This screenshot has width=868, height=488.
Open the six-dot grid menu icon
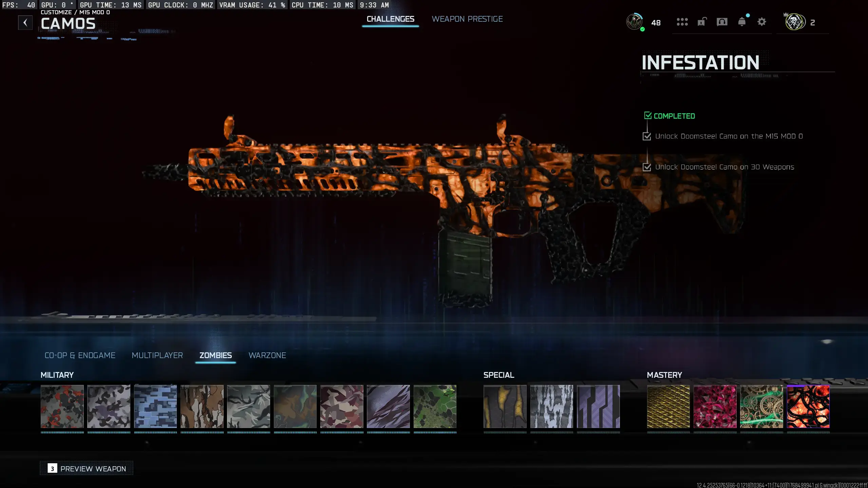pyautogui.click(x=682, y=22)
